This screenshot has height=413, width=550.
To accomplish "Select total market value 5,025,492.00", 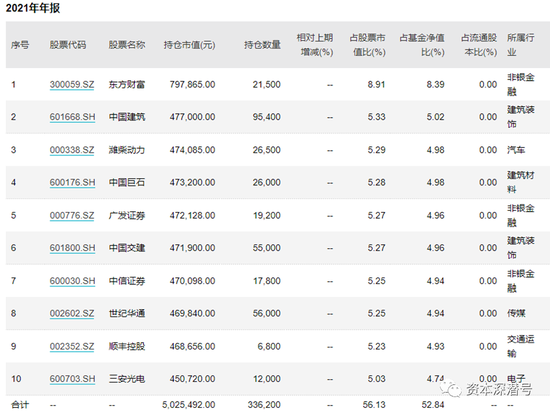I will [189, 405].
